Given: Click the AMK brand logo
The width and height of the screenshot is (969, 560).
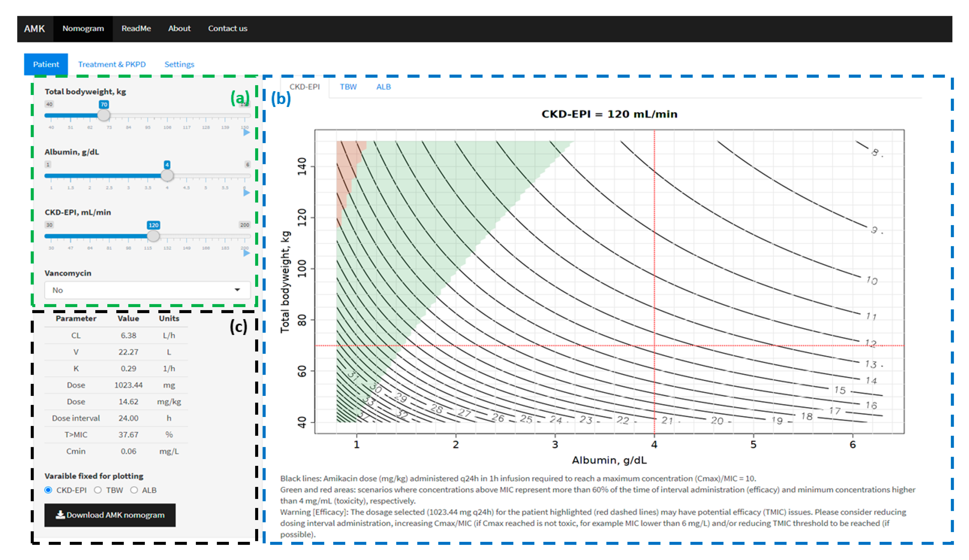Looking at the screenshot, I should click(34, 29).
